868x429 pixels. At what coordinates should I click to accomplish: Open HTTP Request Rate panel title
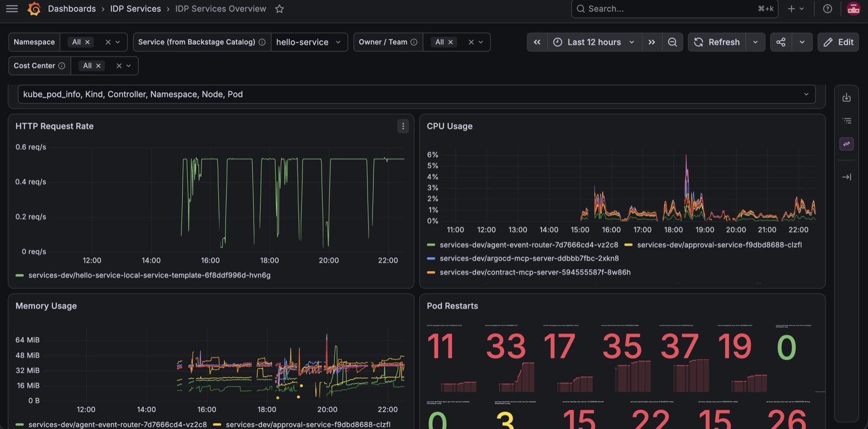coord(54,126)
